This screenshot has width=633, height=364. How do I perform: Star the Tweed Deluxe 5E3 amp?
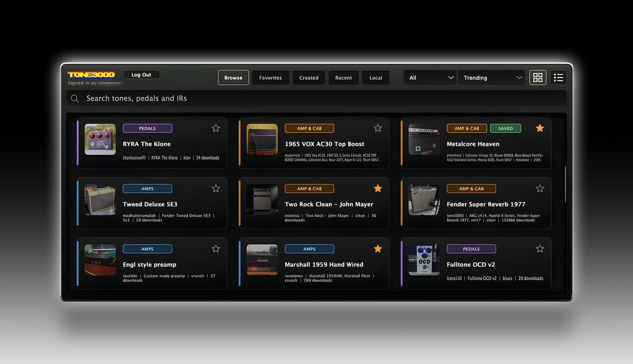coord(216,189)
